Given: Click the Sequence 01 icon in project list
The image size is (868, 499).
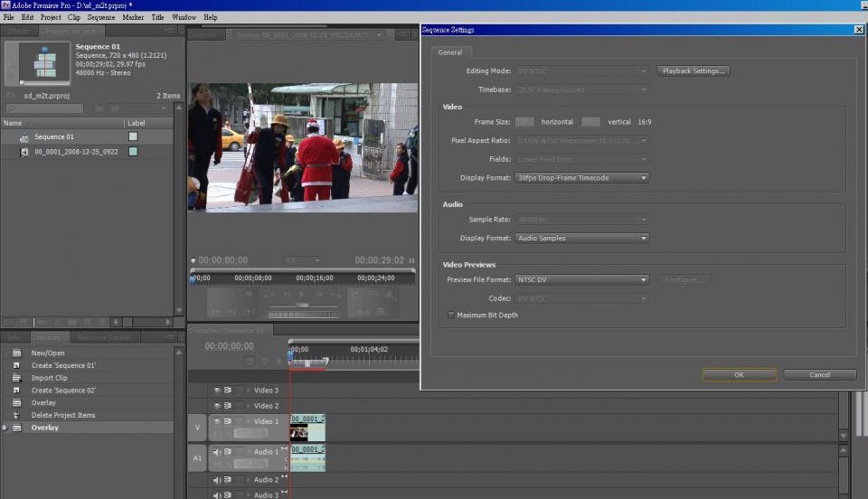Looking at the screenshot, I should (24, 137).
